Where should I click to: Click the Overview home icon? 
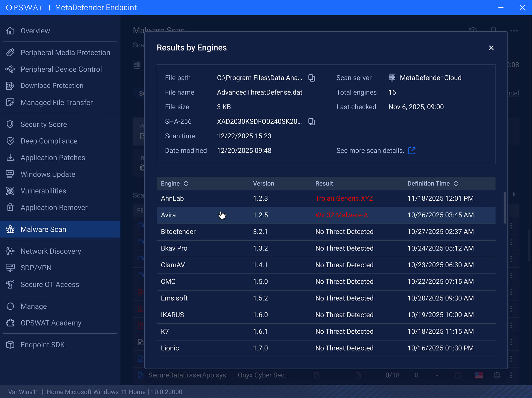[10, 31]
